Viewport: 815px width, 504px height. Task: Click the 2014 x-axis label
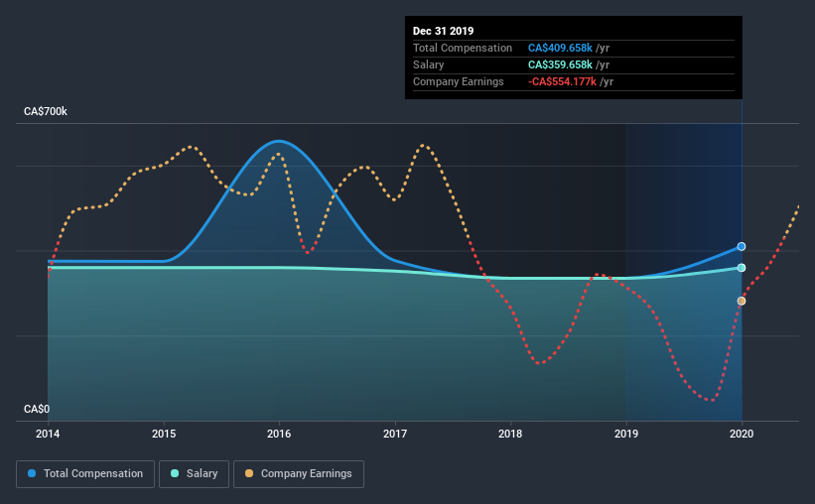[x=48, y=434]
